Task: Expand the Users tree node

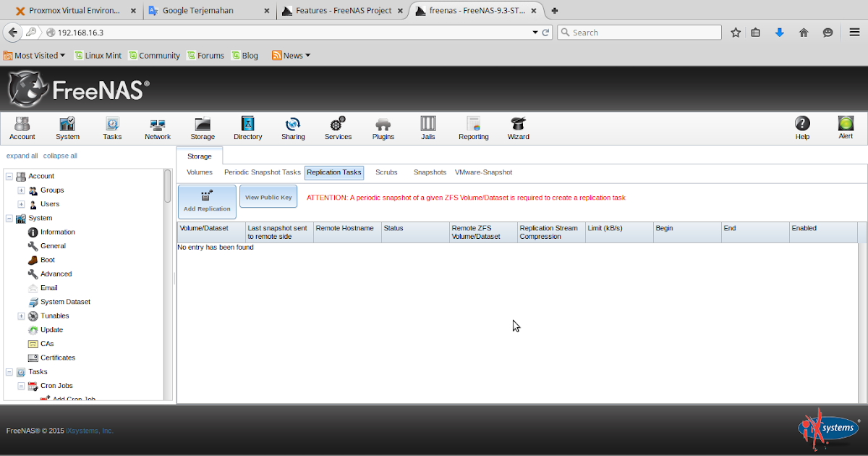Action: pos(21,204)
